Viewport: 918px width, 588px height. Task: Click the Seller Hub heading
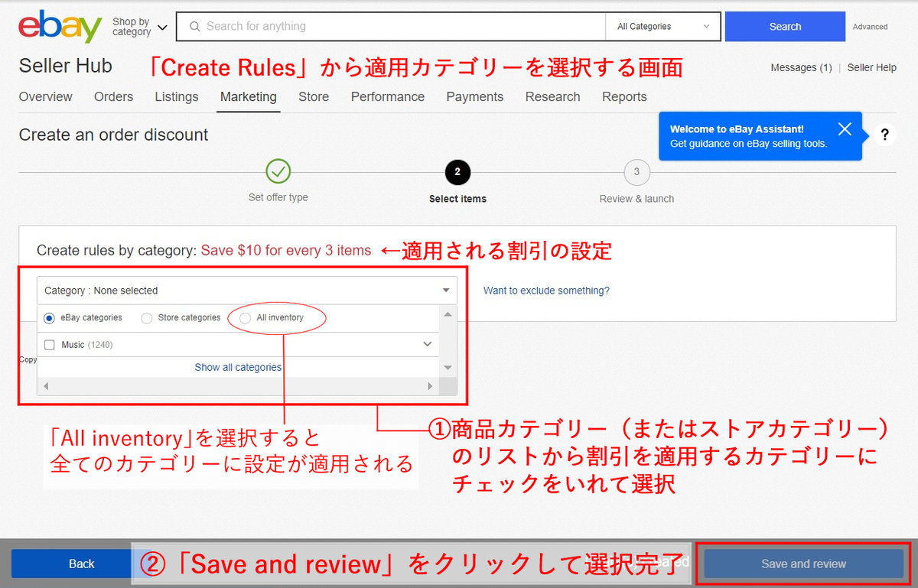click(x=66, y=66)
